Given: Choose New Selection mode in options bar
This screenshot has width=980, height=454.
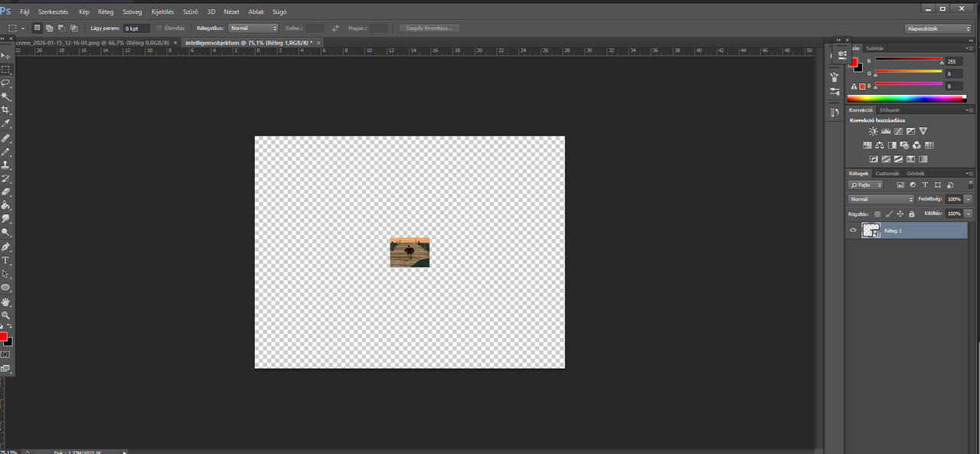Looking at the screenshot, I should 35,28.
